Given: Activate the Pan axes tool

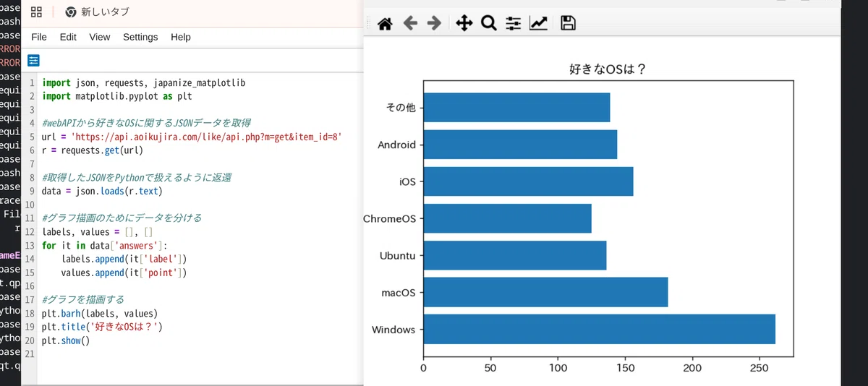Looking at the screenshot, I should (x=464, y=24).
